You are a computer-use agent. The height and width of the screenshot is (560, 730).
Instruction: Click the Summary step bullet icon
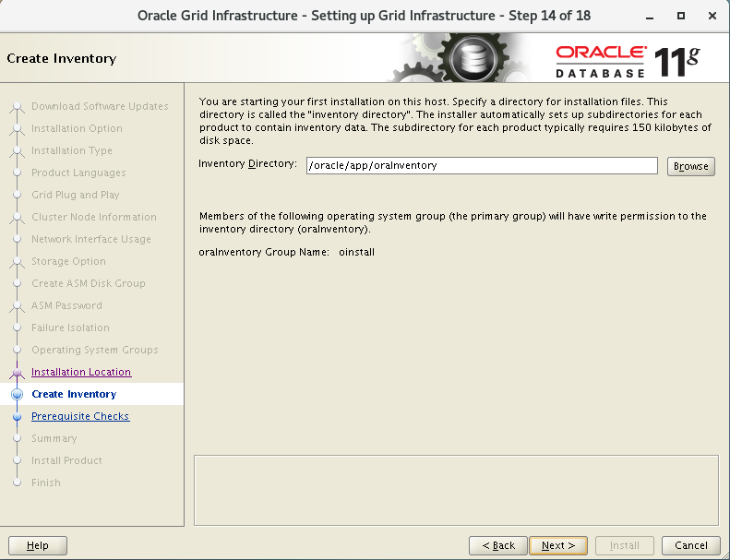[x=18, y=438]
